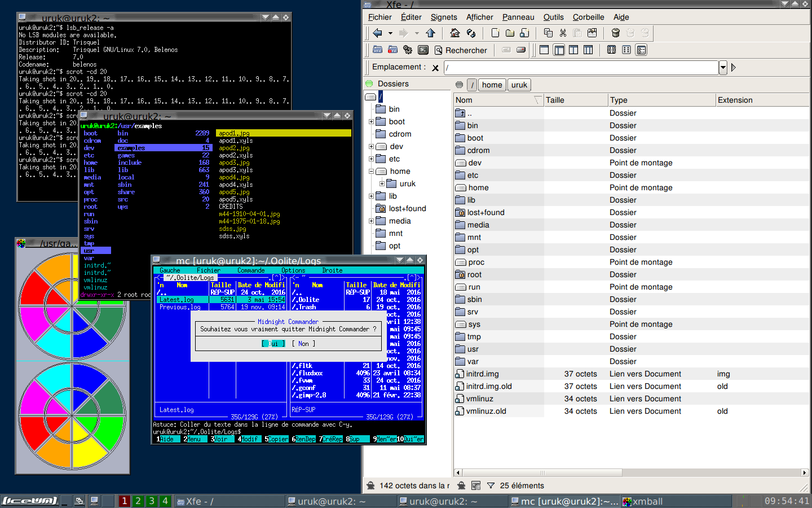Click the right scroll arrow of the file list
The width and height of the screenshot is (812, 508).
(x=805, y=472)
